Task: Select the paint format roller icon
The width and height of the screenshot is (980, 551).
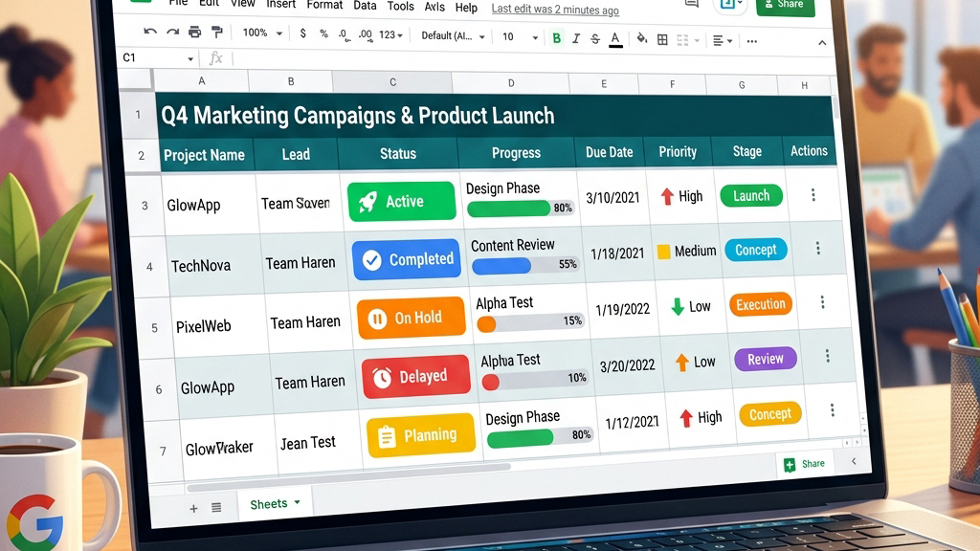Action: 217,32
